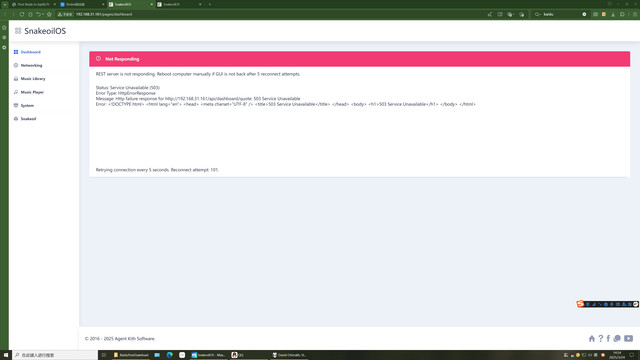Open the home icon in the footer
Image resolution: width=640 pixels, height=360 pixels.
592,338
